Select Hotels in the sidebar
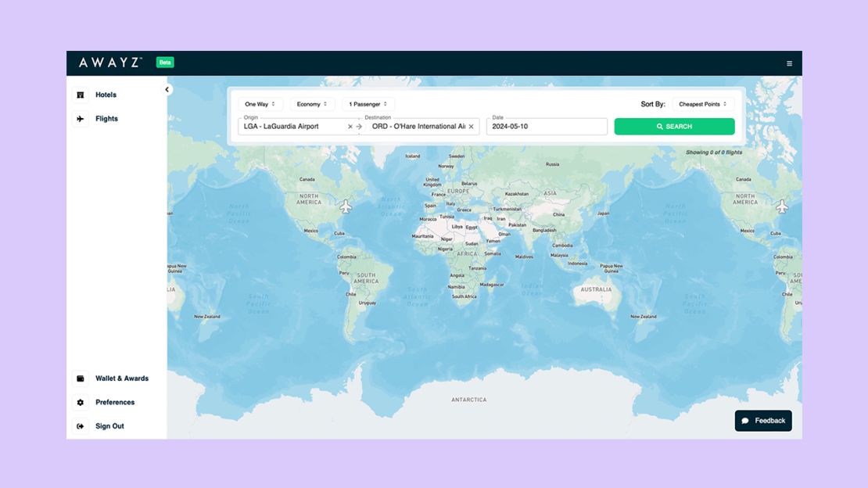868x488 pixels. (106, 95)
